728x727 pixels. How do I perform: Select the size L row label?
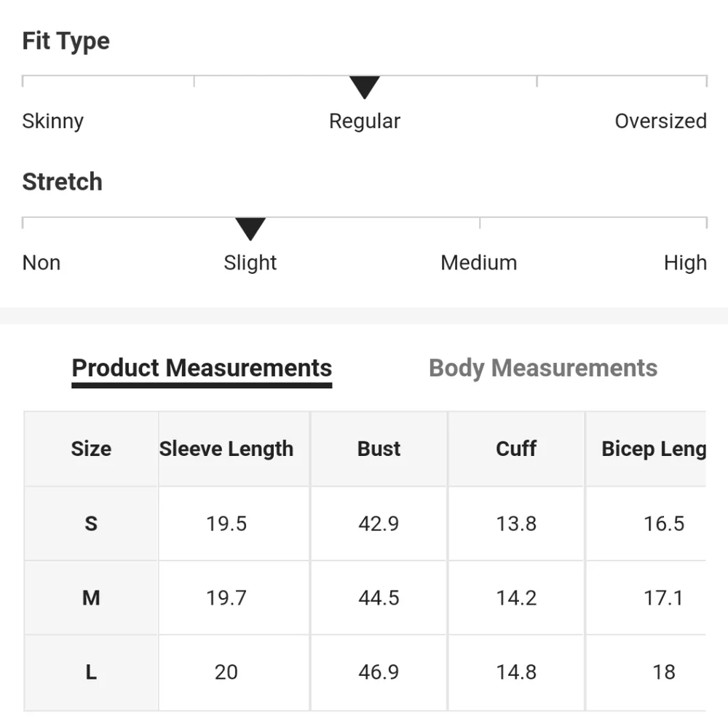click(91, 672)
